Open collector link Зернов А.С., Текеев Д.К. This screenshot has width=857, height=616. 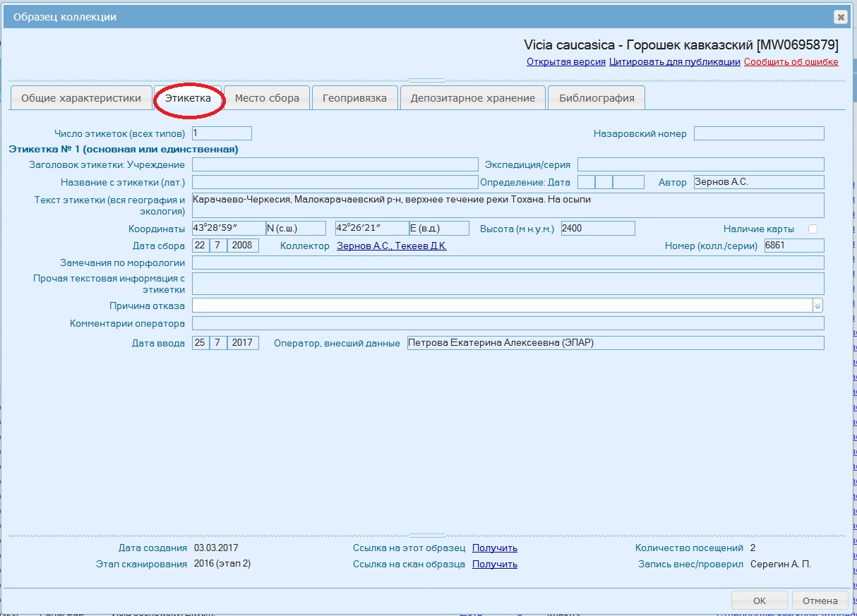pos(391,246)
